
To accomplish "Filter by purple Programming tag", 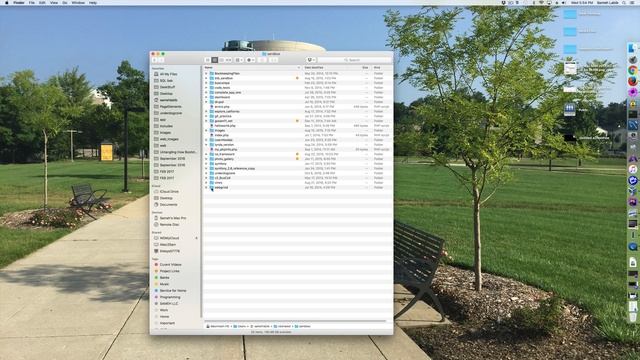I will coord(167,297).
